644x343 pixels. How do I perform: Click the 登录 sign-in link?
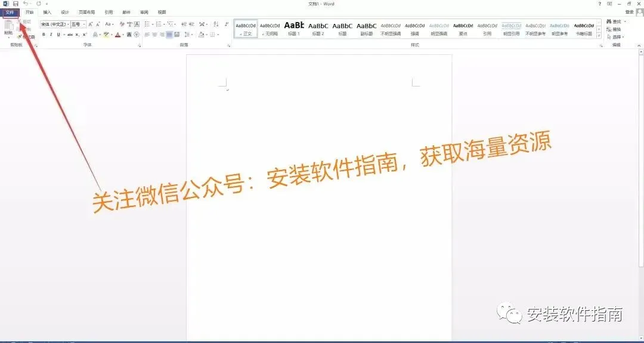click(629, 13)
